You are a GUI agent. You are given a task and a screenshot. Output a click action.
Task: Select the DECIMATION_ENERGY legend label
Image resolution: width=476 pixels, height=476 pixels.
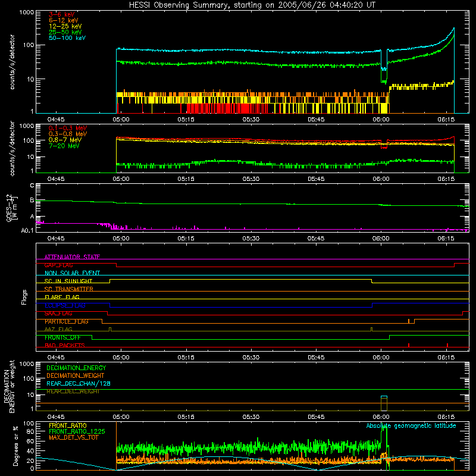coord(76,368)
